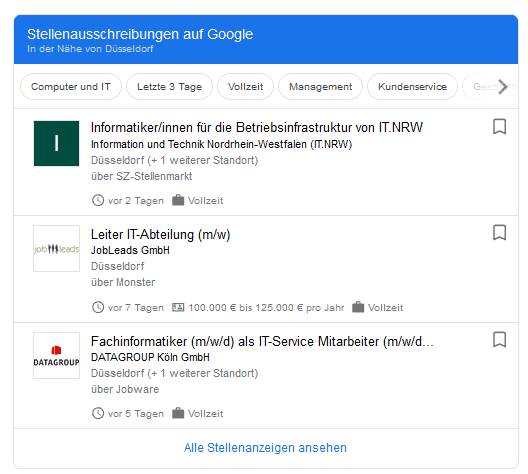The width and height of the screenshot is (528, 474).
Task: Click 'über Monster' source text
Action: click(123, 282)
